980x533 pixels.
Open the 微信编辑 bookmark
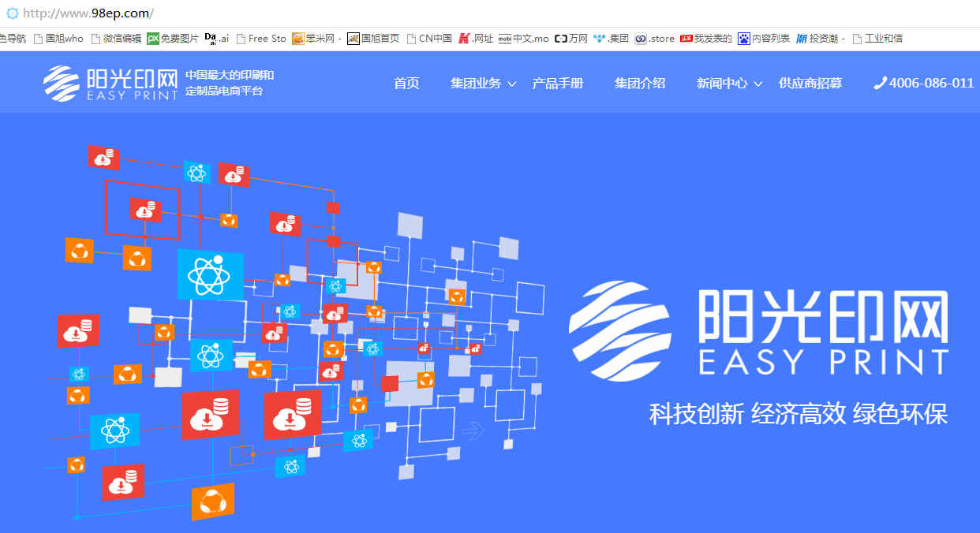click(x=116, y=39)
